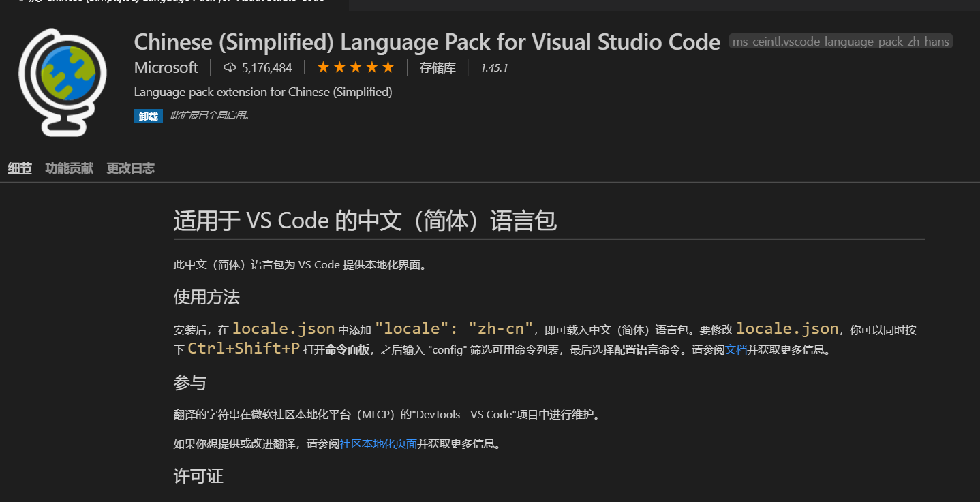The height and width of the screenshot is (502, 980).
Task: Open the 存储库 repository link
Action: (438, 67)
